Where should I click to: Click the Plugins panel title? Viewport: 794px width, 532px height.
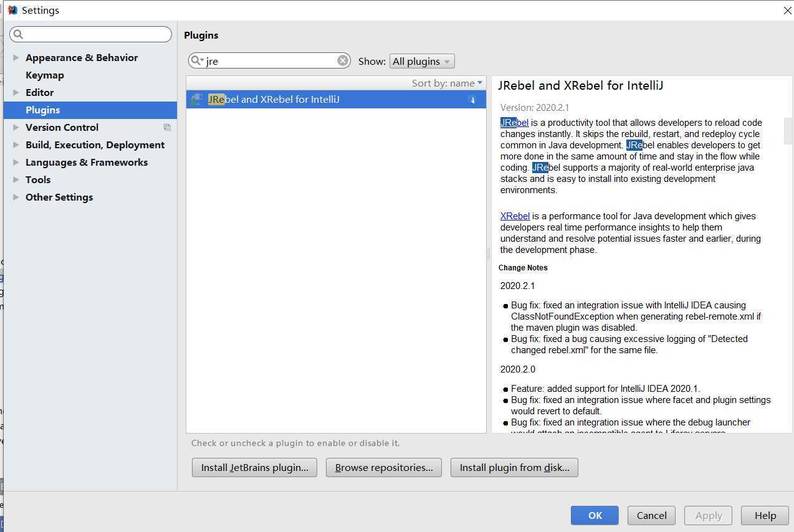tap(201, 36)
